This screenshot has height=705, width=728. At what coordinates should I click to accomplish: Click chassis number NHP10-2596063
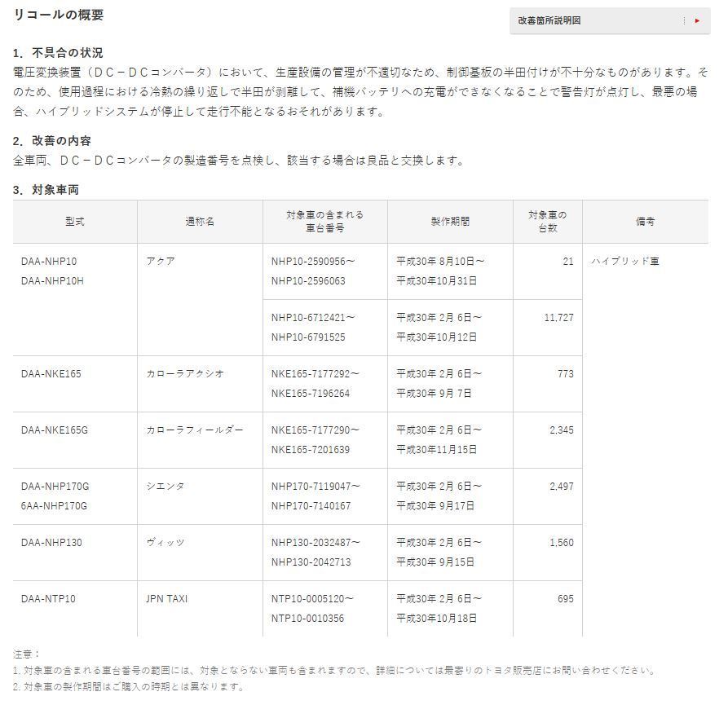(308, 281)
